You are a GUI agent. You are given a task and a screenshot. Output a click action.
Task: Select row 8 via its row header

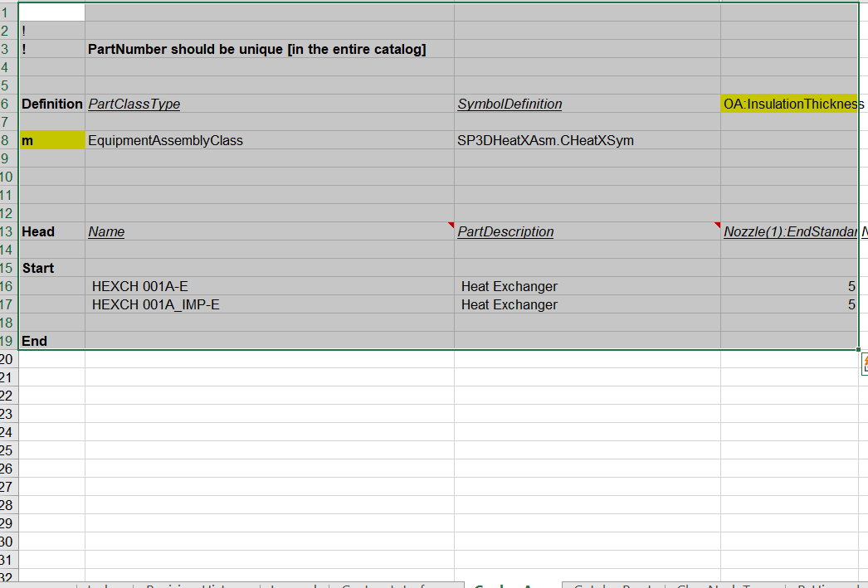[7, 140]
